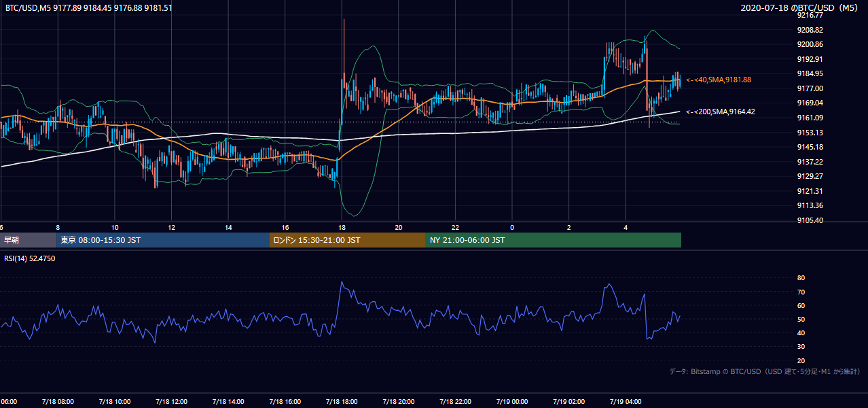
Task: Click hour tick 4 under price chart
Action: click(x=626, y=227)
